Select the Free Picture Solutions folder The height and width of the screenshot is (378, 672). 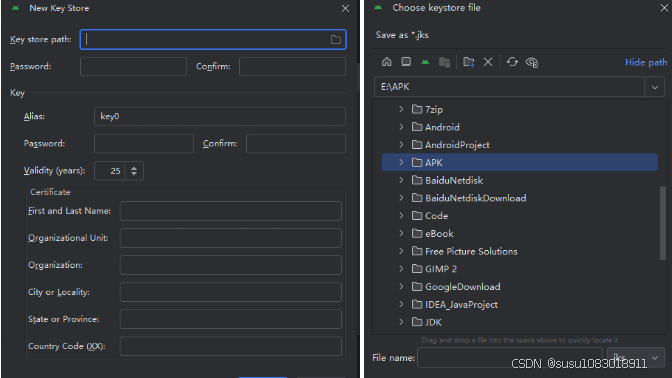point(519,251)
